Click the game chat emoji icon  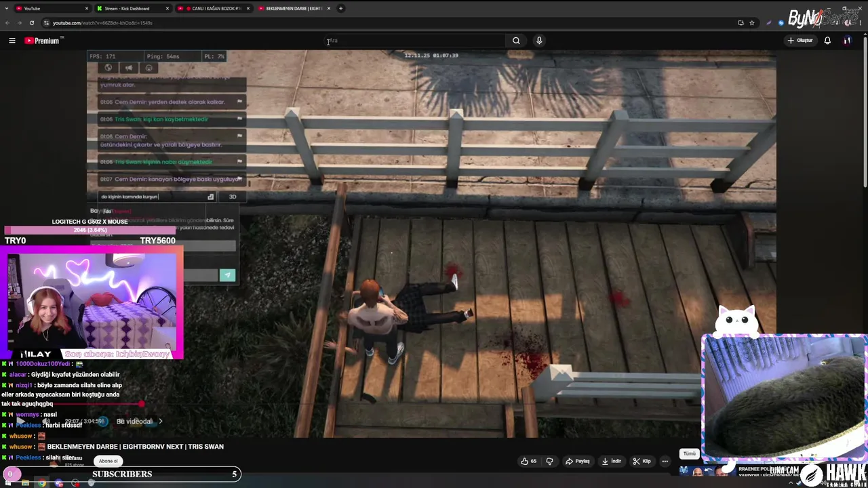(x=149, y=68)
